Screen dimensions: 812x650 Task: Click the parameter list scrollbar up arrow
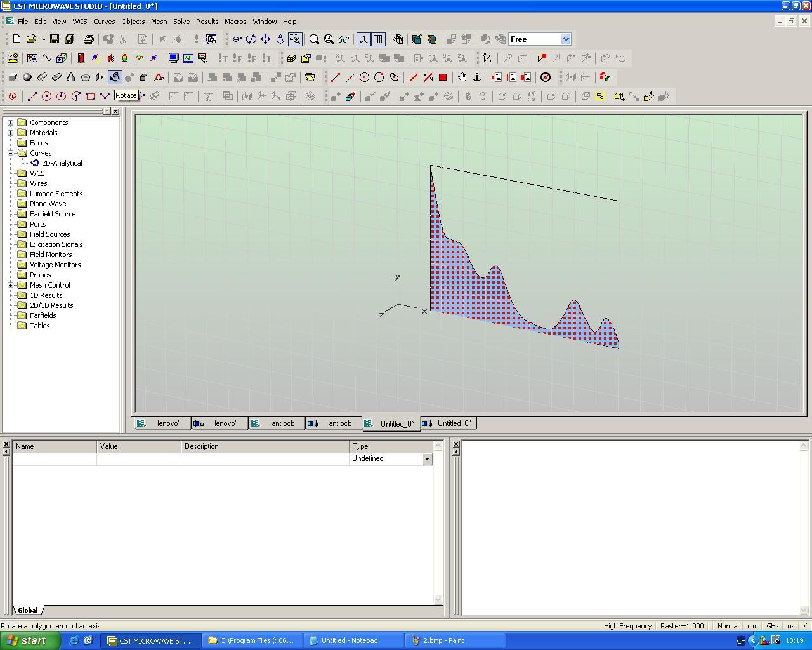438,445
